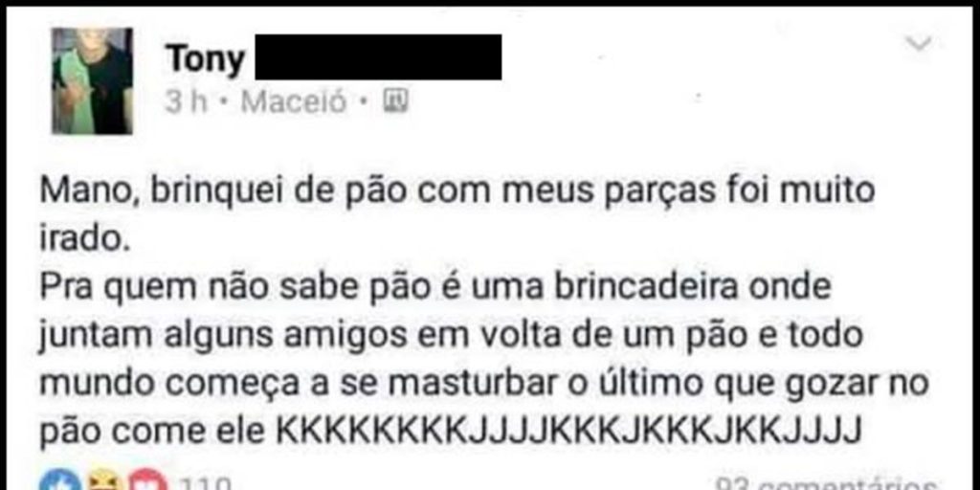The image size is (980, 490).
Task: Click the word 'brincadeira' in the post
Action: point(640,287)
